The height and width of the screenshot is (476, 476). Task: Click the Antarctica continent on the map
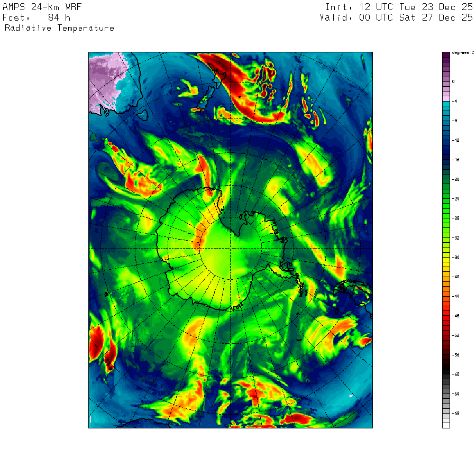click(225, 249)
